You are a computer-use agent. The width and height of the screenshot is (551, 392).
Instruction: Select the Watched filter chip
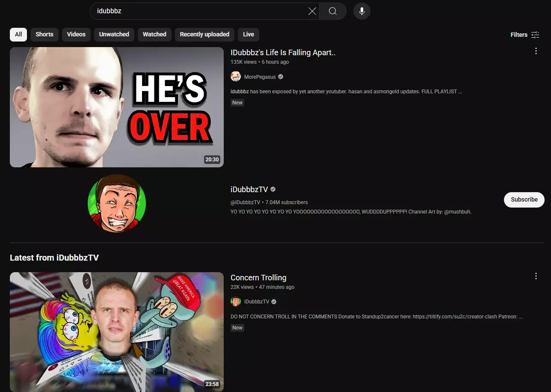point(154,35)
